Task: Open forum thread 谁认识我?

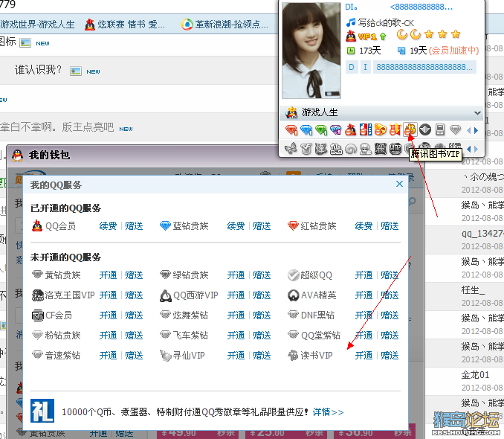Action: pos(38,69)
